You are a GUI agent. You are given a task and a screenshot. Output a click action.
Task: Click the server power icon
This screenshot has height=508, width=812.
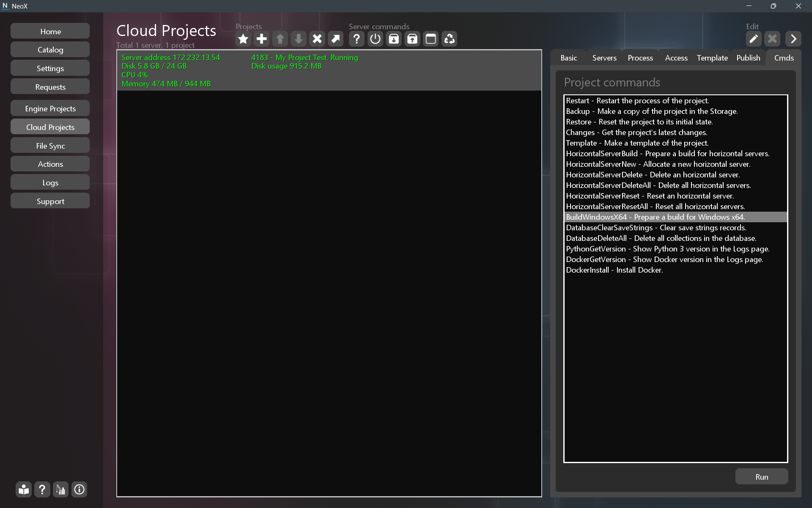tap(375, 39)
